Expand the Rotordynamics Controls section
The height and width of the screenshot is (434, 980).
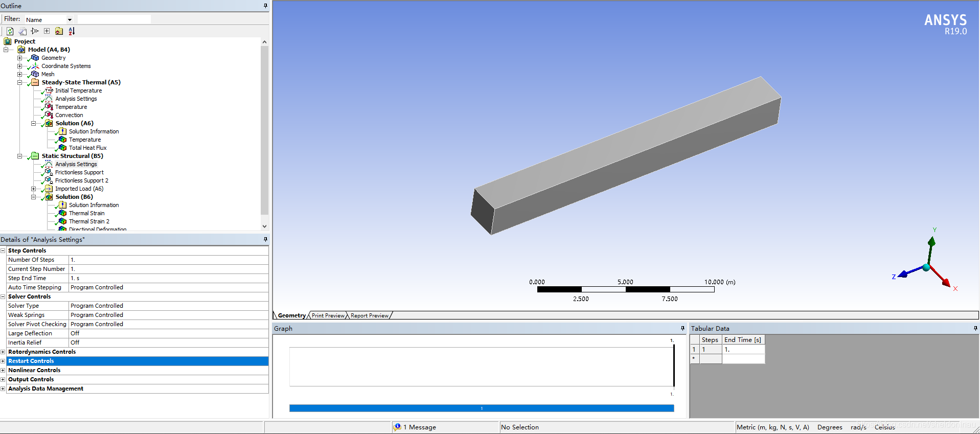3,352
